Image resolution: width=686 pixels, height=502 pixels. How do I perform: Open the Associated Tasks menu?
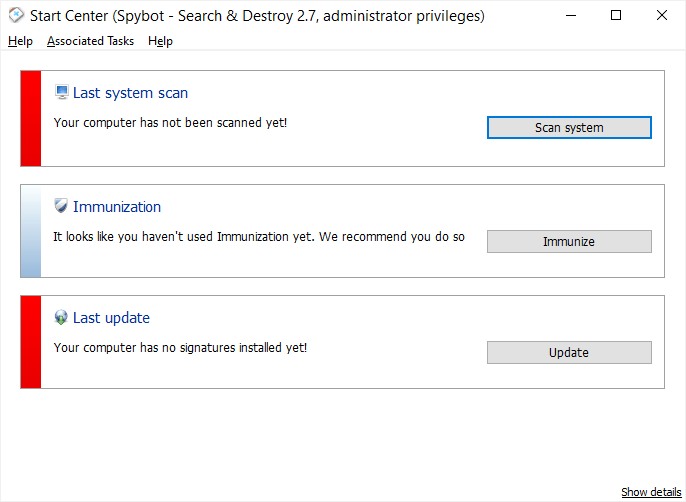(x=90, y=41)
